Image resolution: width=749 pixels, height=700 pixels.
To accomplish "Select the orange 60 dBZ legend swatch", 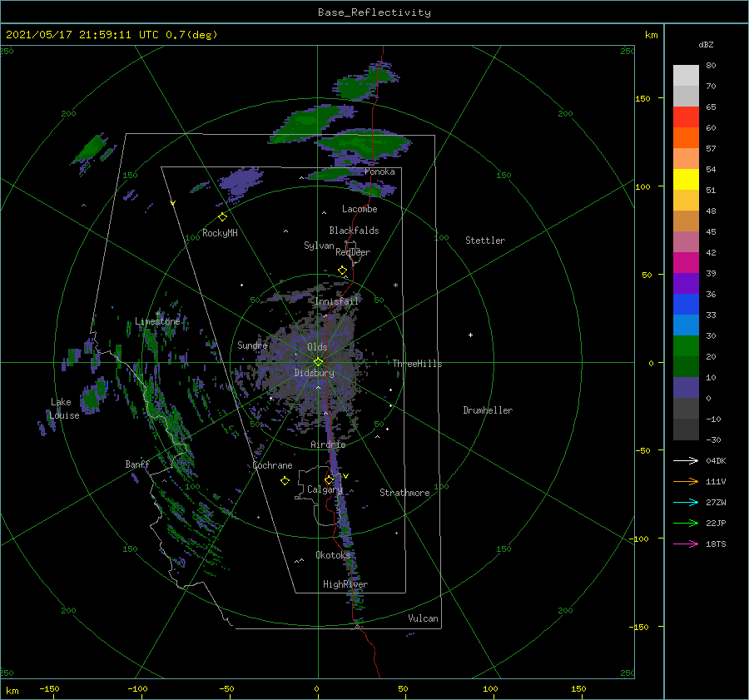I will [x=686, y=137].
